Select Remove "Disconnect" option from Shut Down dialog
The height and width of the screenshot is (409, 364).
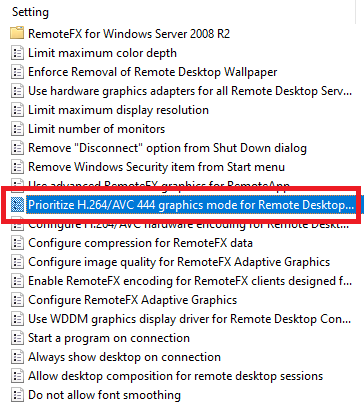[x=167, y=148]
